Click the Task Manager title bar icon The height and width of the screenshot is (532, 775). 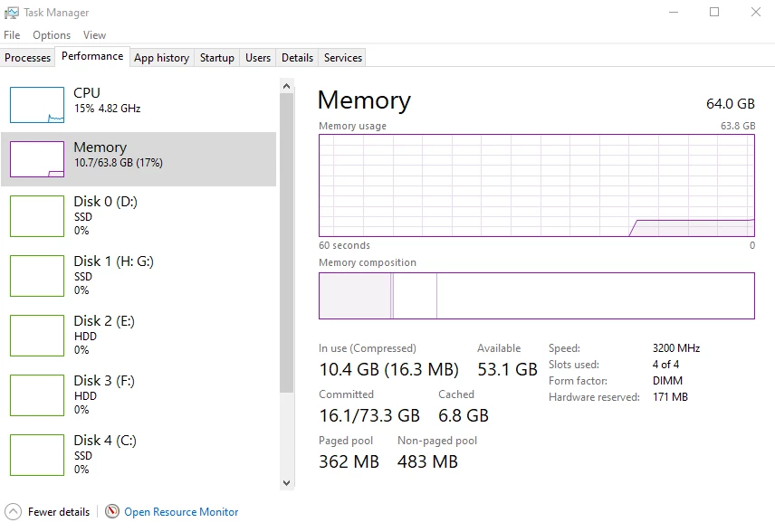click(x=12, y=13)
